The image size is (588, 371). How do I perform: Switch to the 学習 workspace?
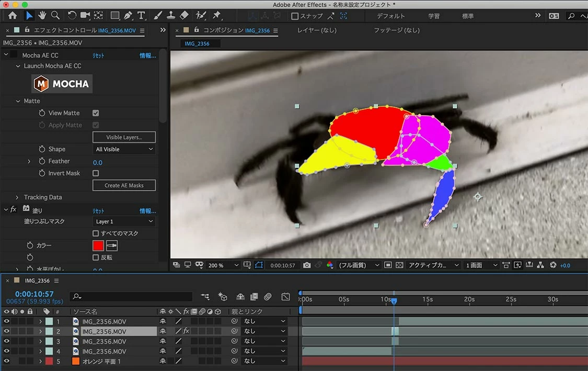pyautogui.click(x=434, y=16)
